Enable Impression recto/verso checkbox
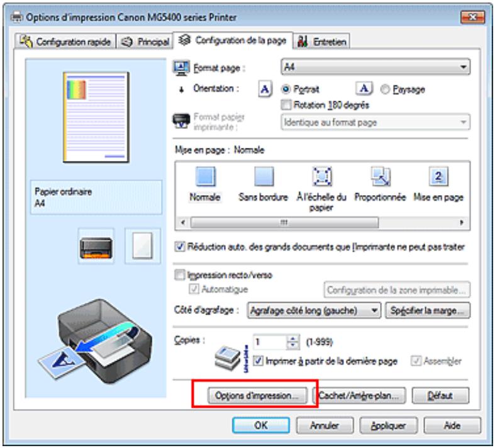The height and width of the screenshot is (448, 495). (x=180, y=275)
